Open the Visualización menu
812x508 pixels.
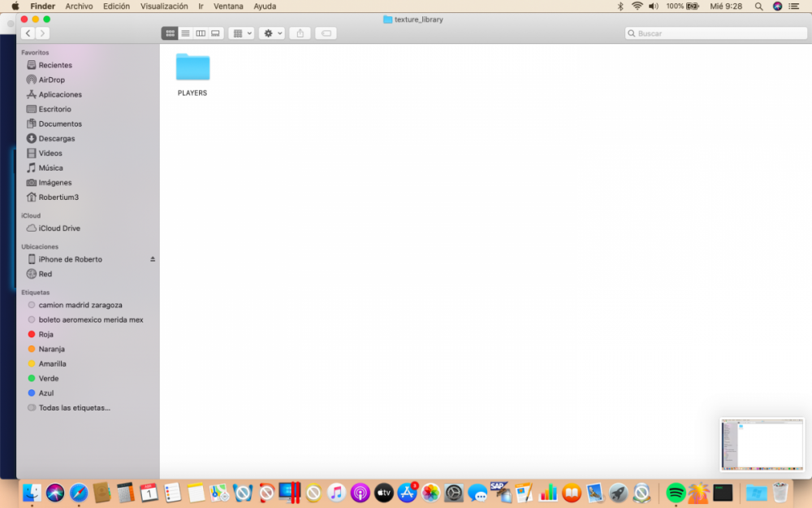coord(164,6)
